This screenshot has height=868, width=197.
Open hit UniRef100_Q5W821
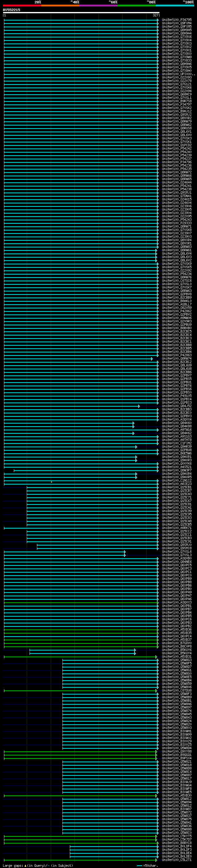(176, 761)
